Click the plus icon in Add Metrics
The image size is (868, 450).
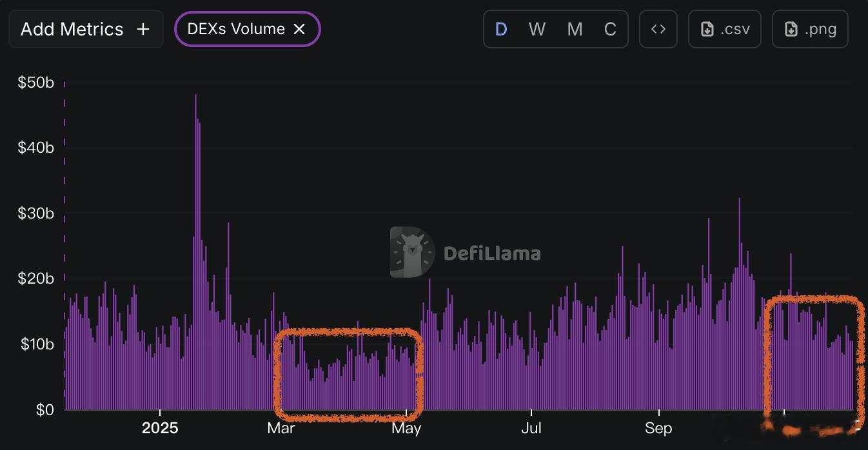click(x=143, y=29)
